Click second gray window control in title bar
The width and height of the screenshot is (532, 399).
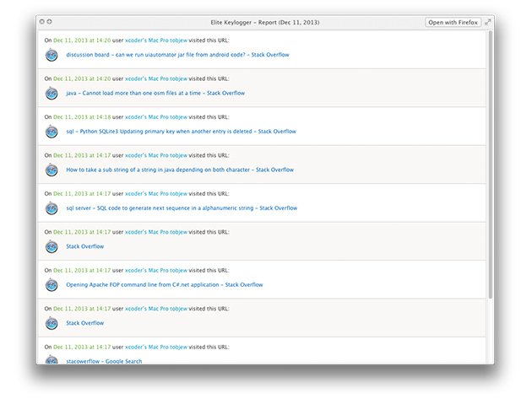click(50, 22)
